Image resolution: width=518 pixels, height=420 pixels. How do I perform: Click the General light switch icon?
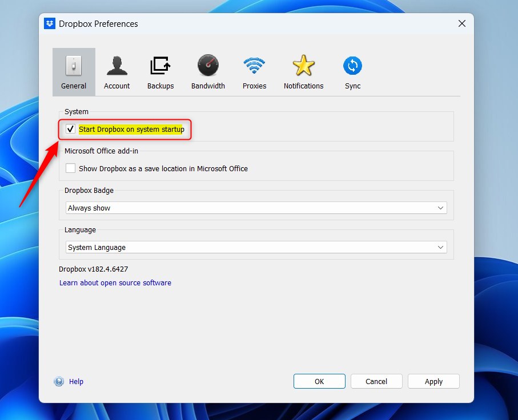coord(74,66)
